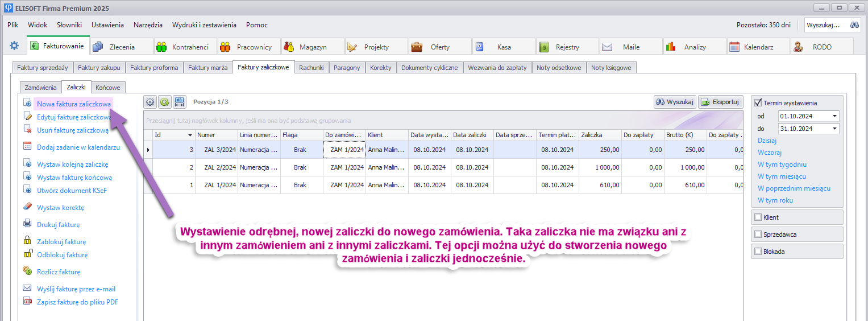This screenshot has width=868, height=321.
Task: Open the 'do' end date dropdown
Action: 834,129
